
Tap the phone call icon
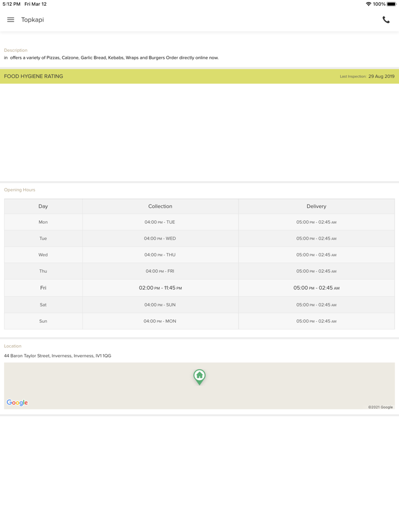[x=386, y=20]
